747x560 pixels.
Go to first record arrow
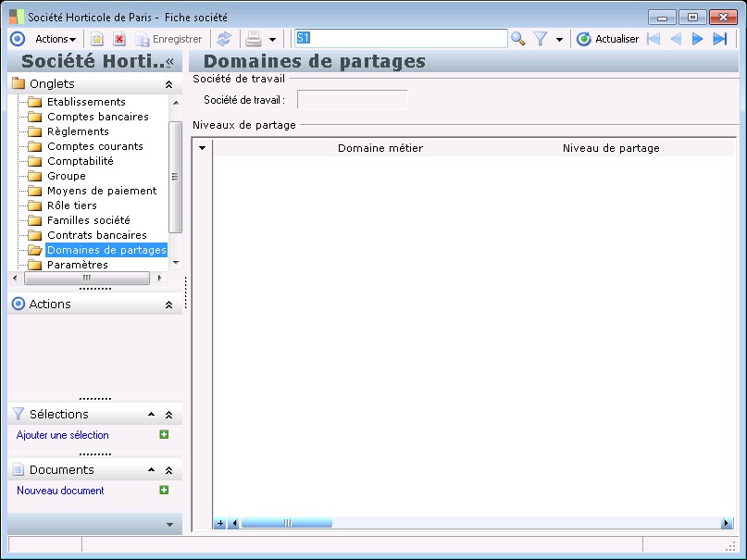654,39
